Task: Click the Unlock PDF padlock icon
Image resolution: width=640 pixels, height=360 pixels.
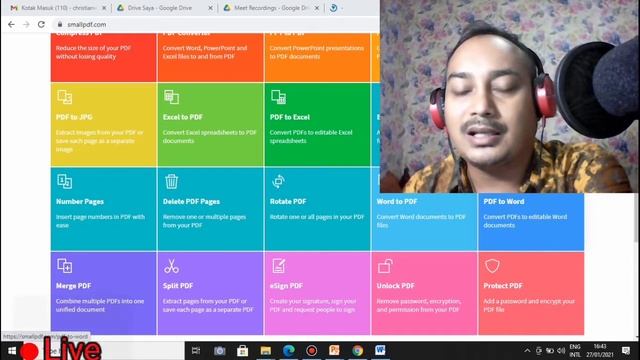Action: (385, 266)
